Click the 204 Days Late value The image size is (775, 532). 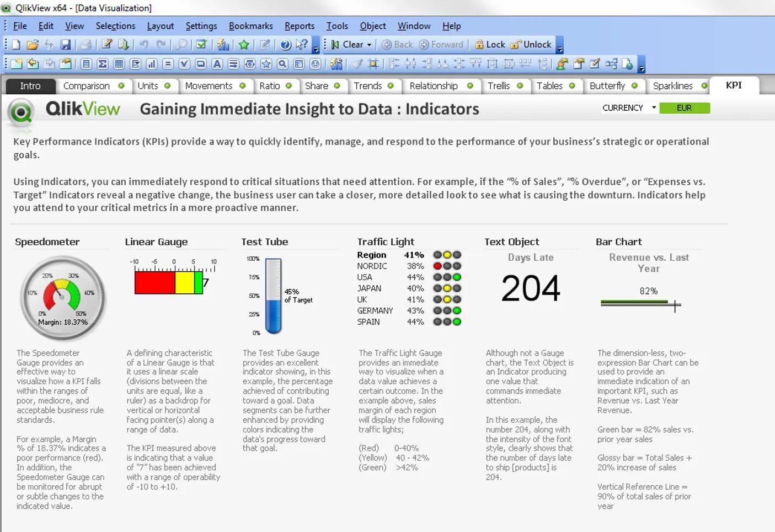coord(531,288)
